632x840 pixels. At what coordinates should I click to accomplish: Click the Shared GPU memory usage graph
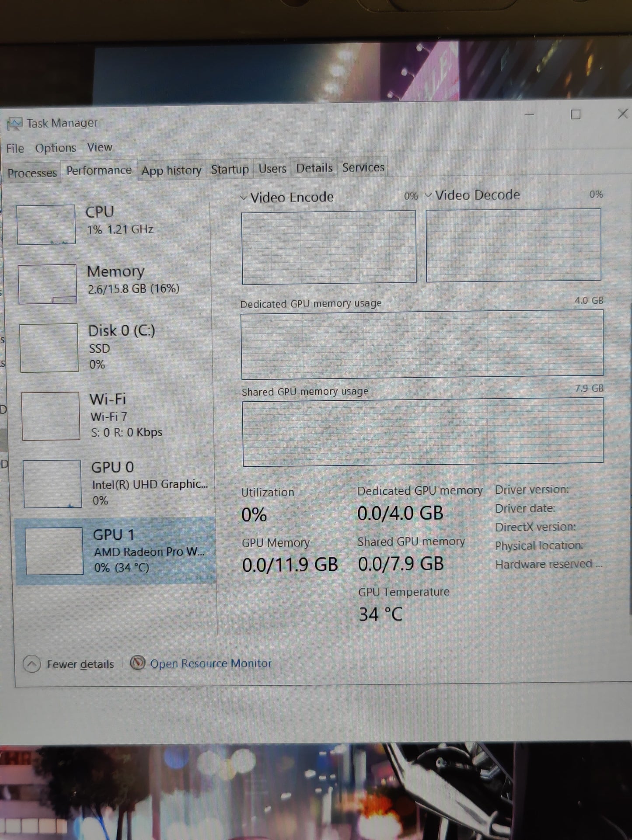pos(423,432)
